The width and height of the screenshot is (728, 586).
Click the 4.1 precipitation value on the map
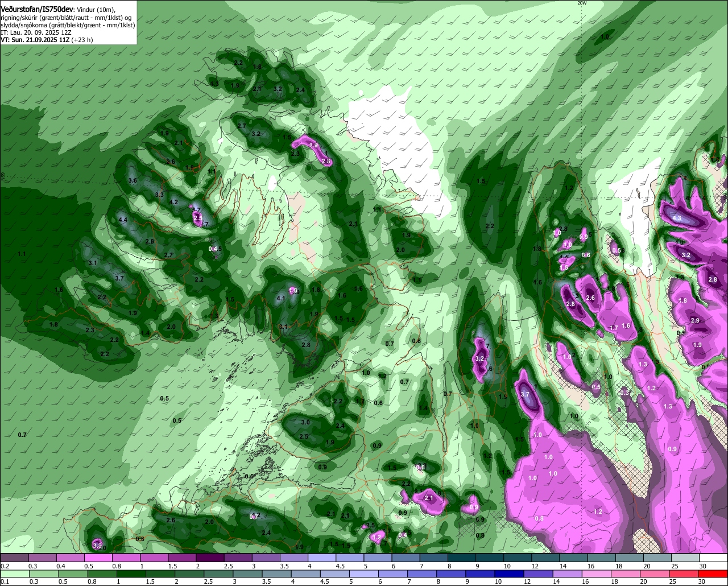(280, 298)
